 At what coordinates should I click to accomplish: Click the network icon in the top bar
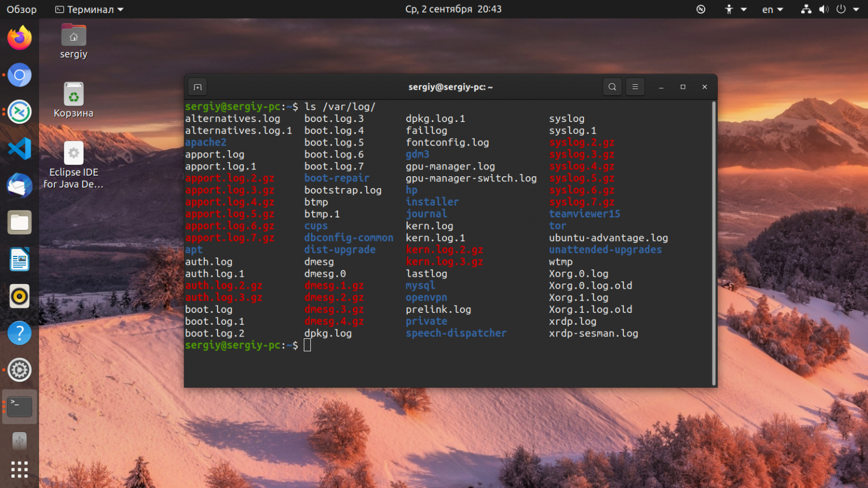[x=805, y=9]
